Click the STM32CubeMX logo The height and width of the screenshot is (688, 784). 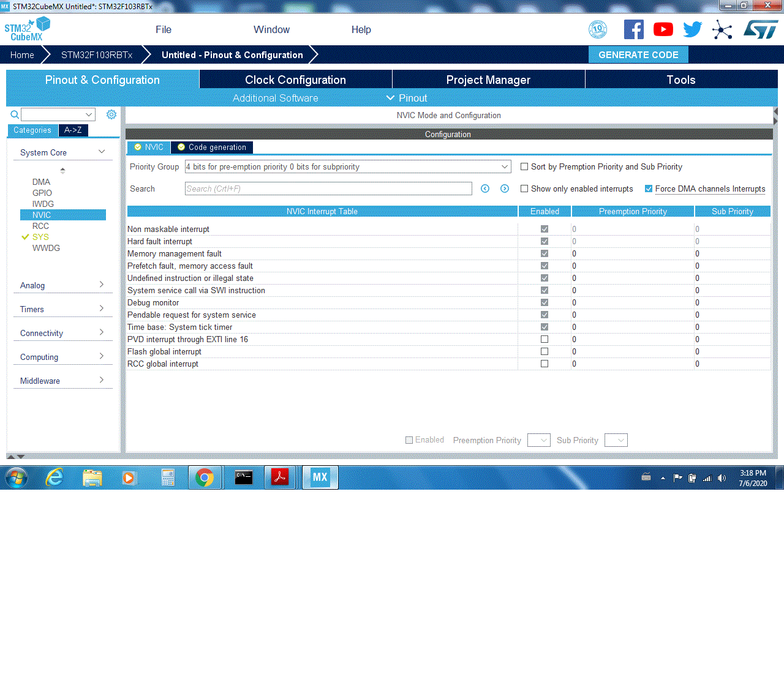27,29
